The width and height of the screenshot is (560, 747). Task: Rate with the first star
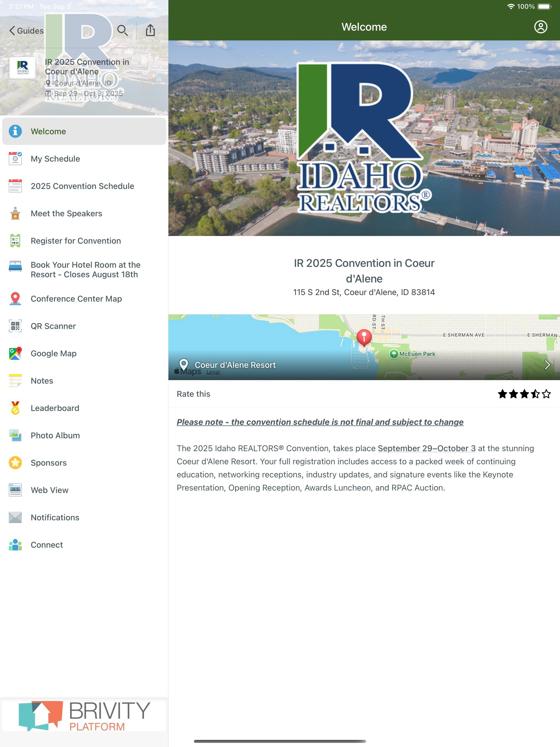tap(502, 394)
